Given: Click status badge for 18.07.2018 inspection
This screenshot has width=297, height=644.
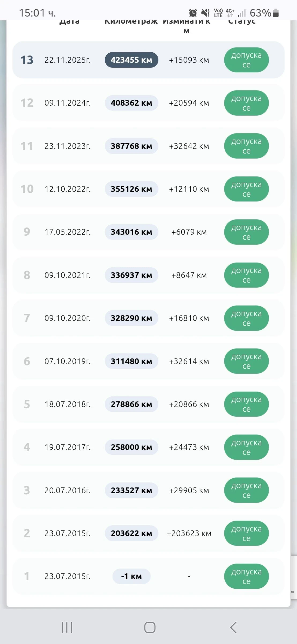Looking at the screenshot, I should pos(246,404).
